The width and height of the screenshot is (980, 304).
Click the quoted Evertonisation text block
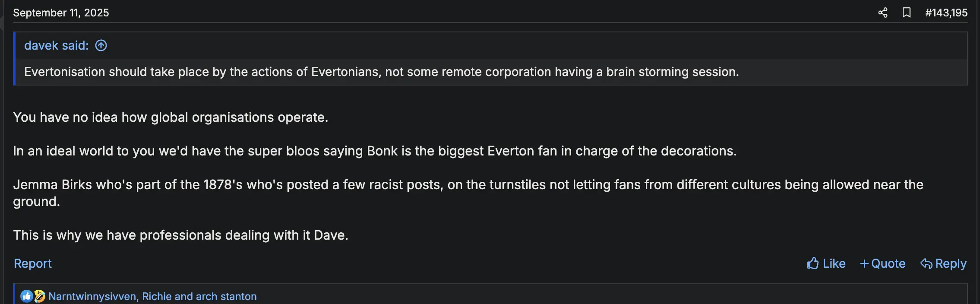[x=381, y=72]
